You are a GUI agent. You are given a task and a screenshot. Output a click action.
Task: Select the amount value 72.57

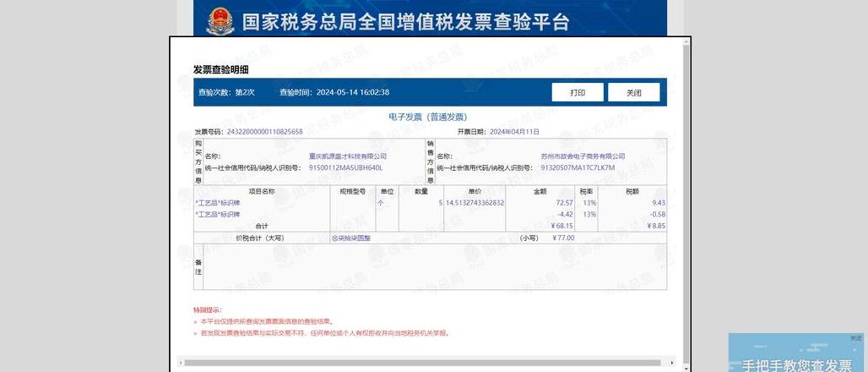(565, 203)
